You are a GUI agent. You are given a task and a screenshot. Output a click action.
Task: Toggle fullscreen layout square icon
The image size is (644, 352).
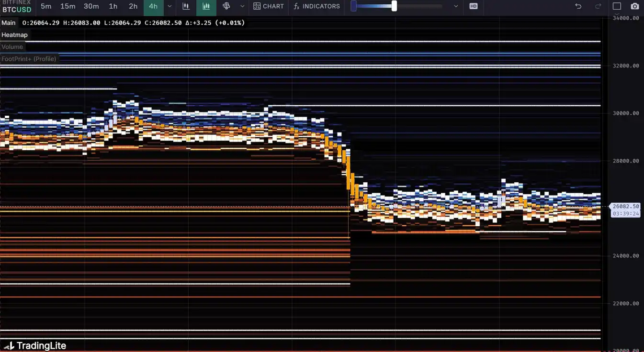click(x=617, y=6)
